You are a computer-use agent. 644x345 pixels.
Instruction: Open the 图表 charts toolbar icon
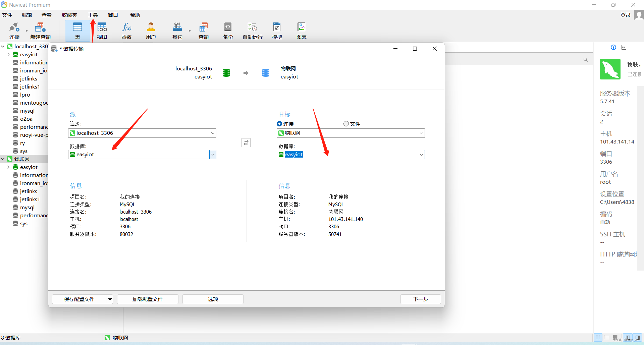(x=302, y=31)
